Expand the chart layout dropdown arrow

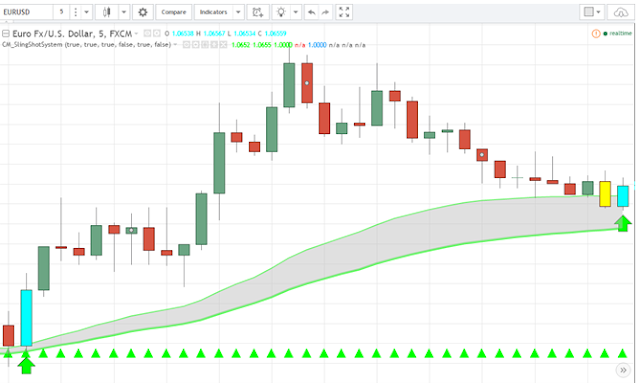point(598,12)
